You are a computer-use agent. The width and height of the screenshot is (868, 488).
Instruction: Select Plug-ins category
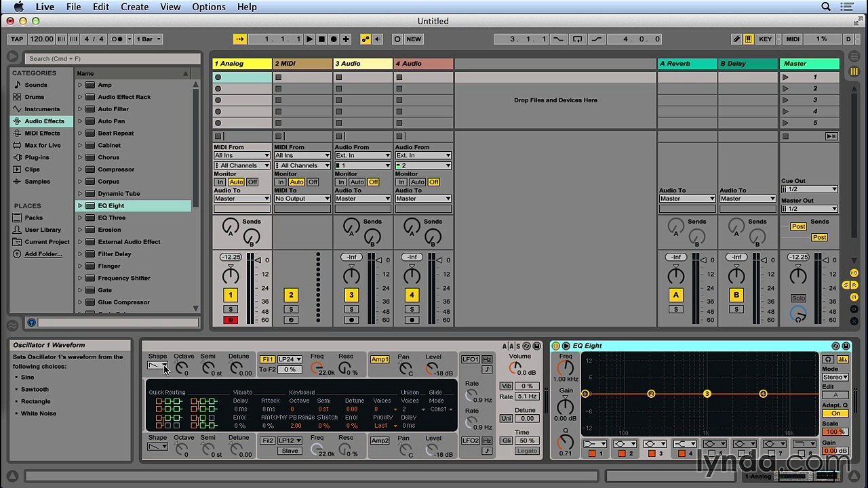(37, 157)
